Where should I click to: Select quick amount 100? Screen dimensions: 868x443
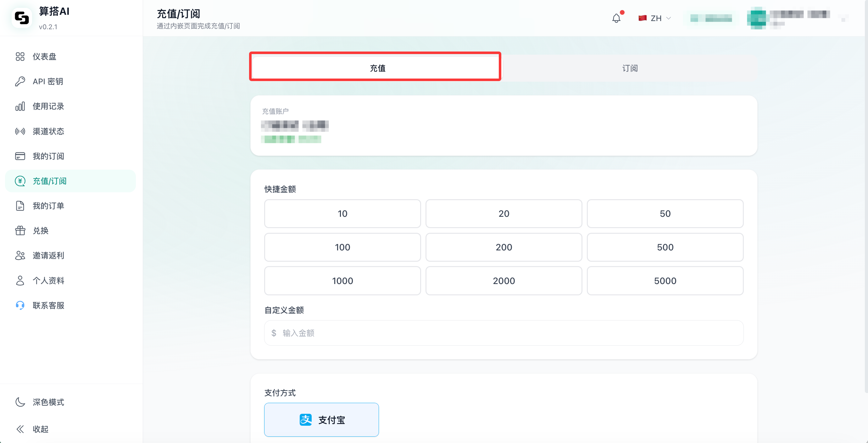(342, 247)
